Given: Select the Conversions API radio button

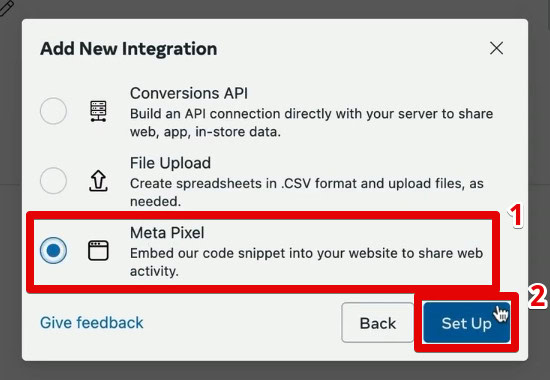Looking at the screenshot, I should click(53, 111).
